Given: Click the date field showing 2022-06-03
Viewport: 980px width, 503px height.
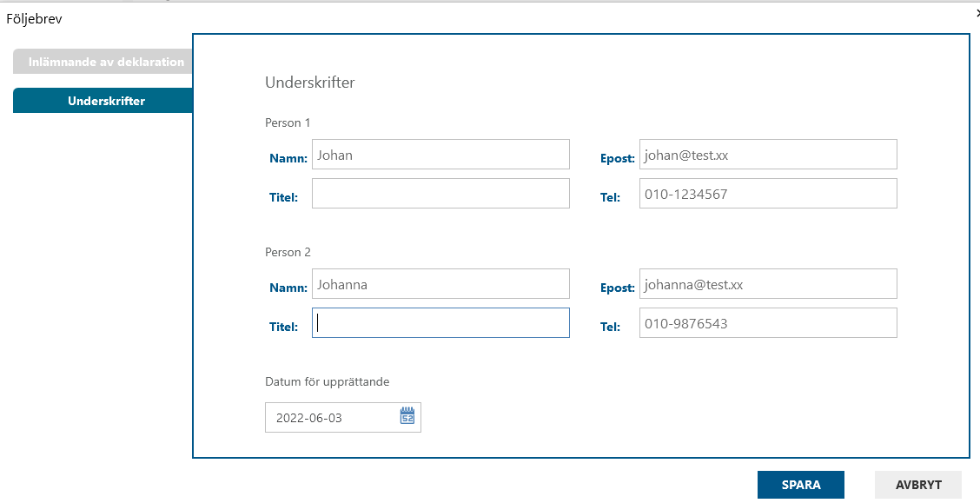Looking at the screenshot, I should (x=343, y=417).
